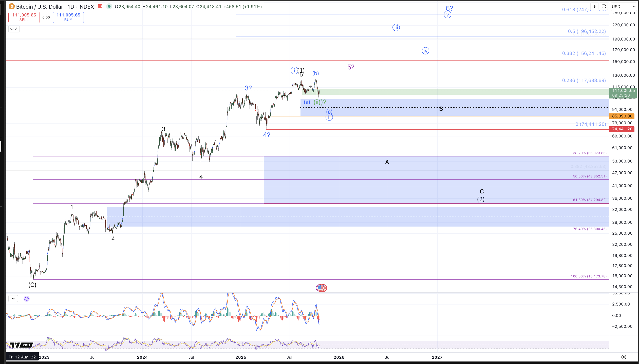This screenshot has width=639, height=364.
Task: Expand the indicator pane legend chevron
Action: [13, 299]
